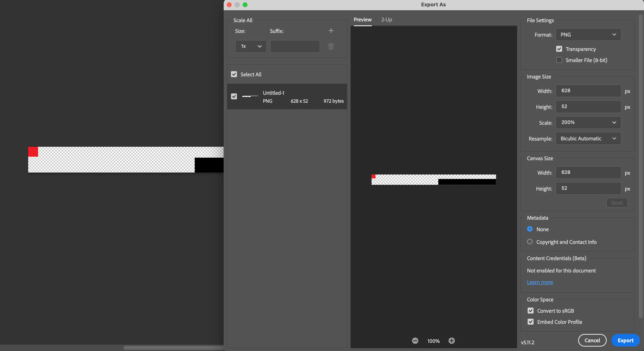Expand the Resample Bicubic Automatic dropdown
Viewport: 644px width, 351px height.
pyautogui.click(x=588, y=138)
